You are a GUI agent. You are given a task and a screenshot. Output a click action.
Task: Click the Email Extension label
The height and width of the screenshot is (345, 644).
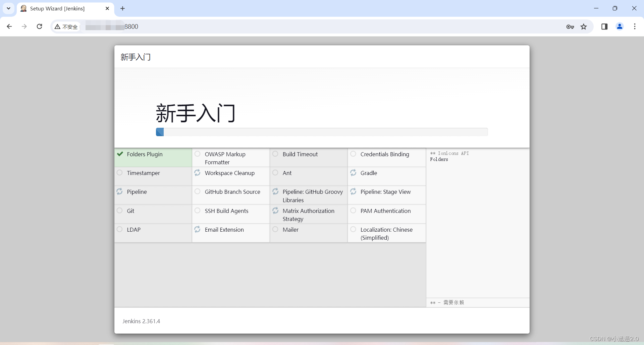tap(224, 230)
